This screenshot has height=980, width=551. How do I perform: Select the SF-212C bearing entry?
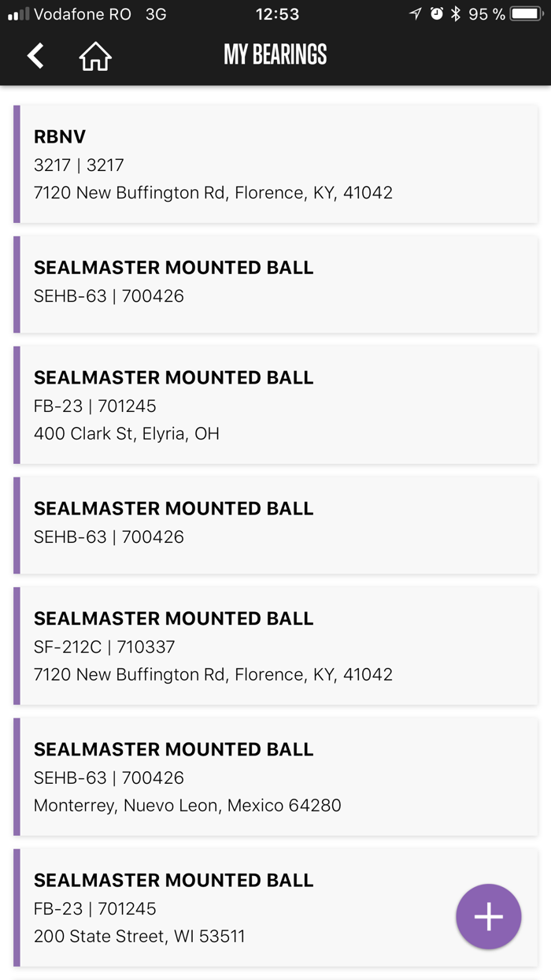tap(275, 646)
